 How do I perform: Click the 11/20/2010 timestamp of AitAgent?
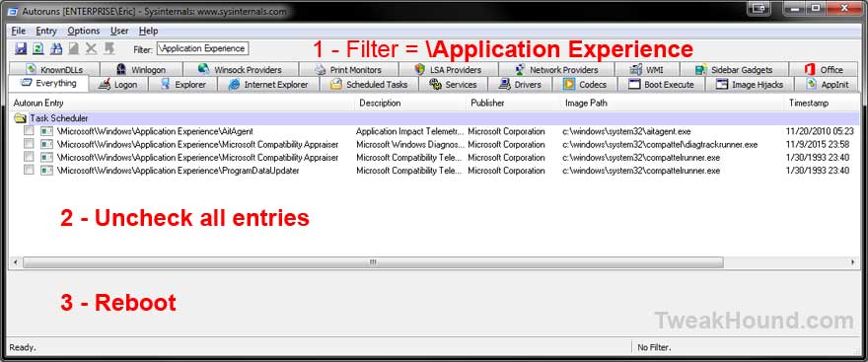click(x=820, y=131)
